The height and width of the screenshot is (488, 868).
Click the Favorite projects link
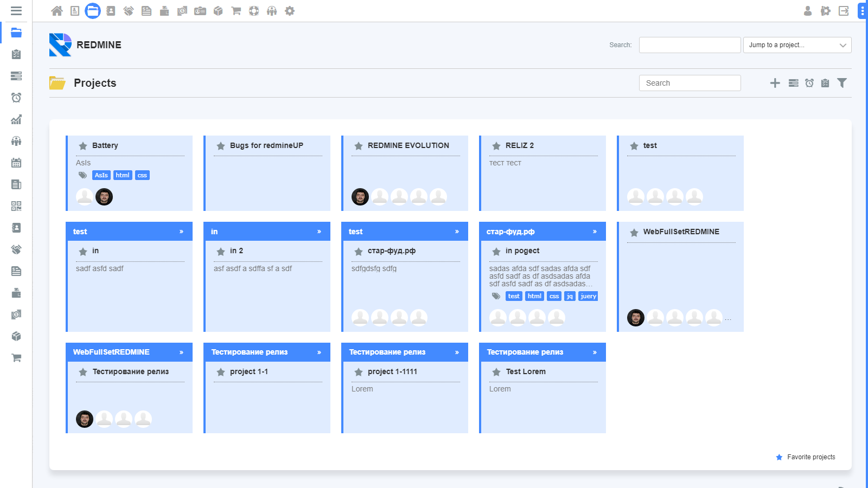tap(810, 457)
